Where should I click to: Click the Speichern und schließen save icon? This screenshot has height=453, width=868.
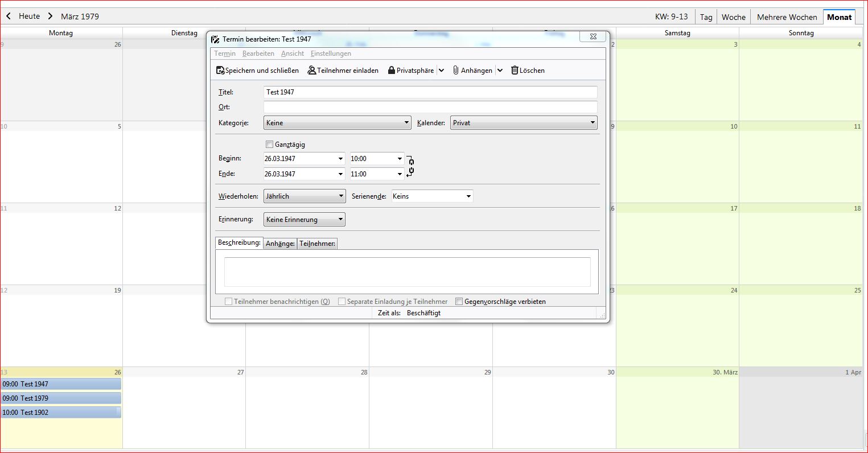coord(220,71)
